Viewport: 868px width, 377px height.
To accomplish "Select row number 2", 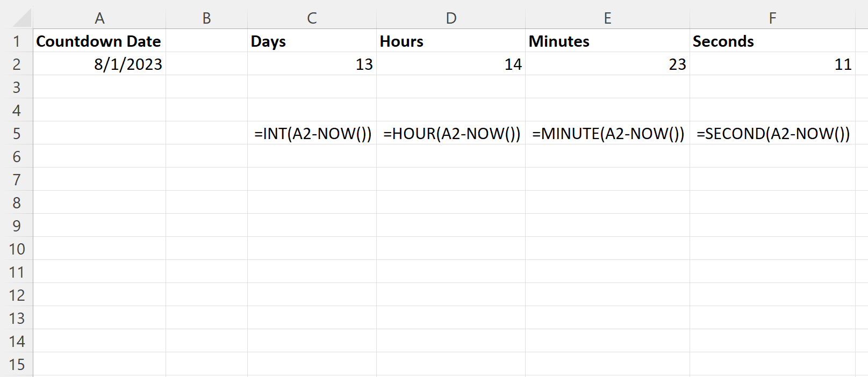I will 18,64.
